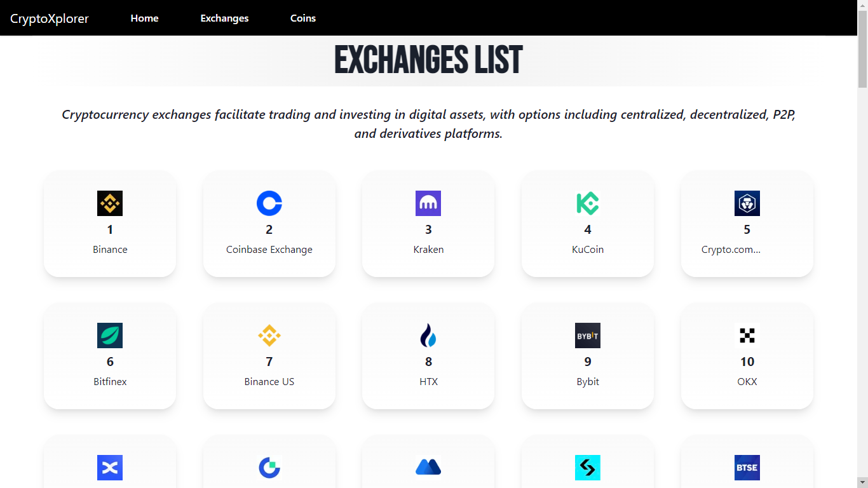Click the truncated Crypto.com... label
This screenshot has width=868, height=488.
point(731,249)
